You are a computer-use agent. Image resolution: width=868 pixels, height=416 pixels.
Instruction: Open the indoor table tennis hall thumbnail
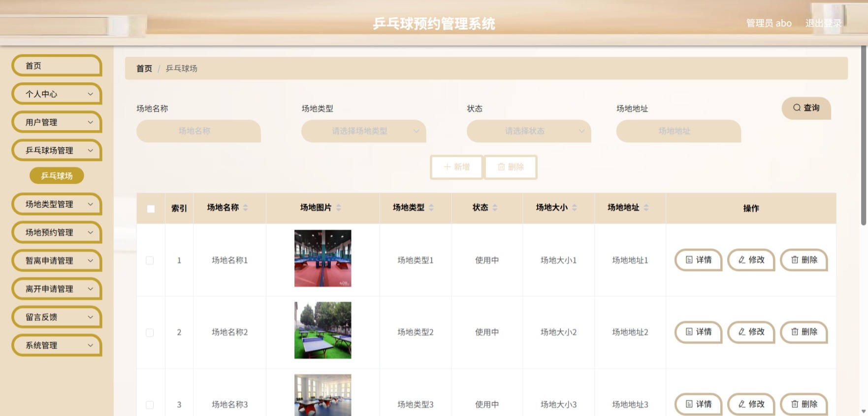click(x=322, y=258)
